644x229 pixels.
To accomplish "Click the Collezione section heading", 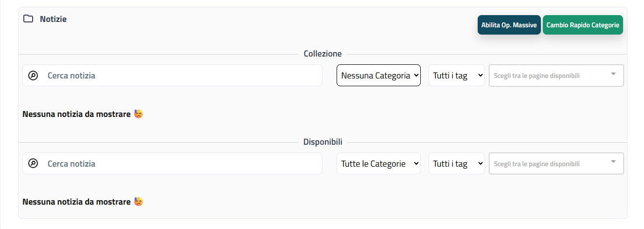I will tap(322, 54).
